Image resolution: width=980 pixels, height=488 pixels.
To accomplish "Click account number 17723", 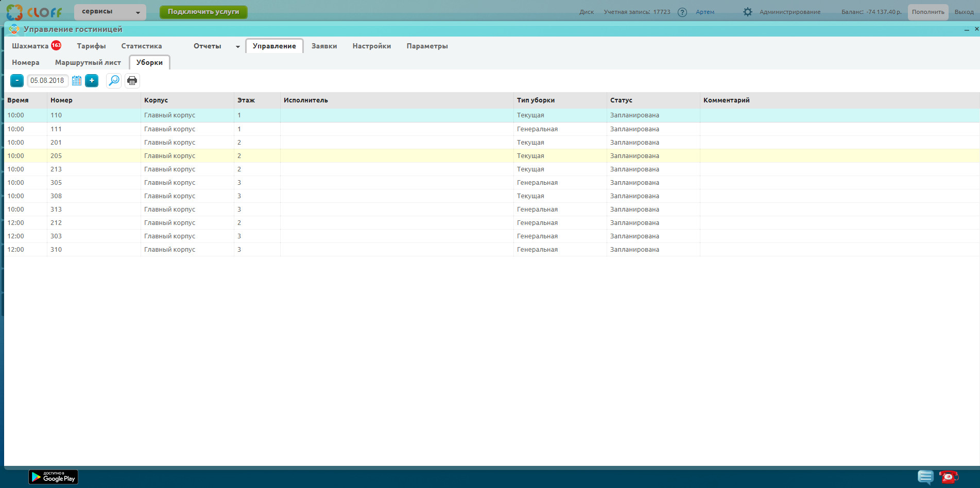I will (662, 12).
